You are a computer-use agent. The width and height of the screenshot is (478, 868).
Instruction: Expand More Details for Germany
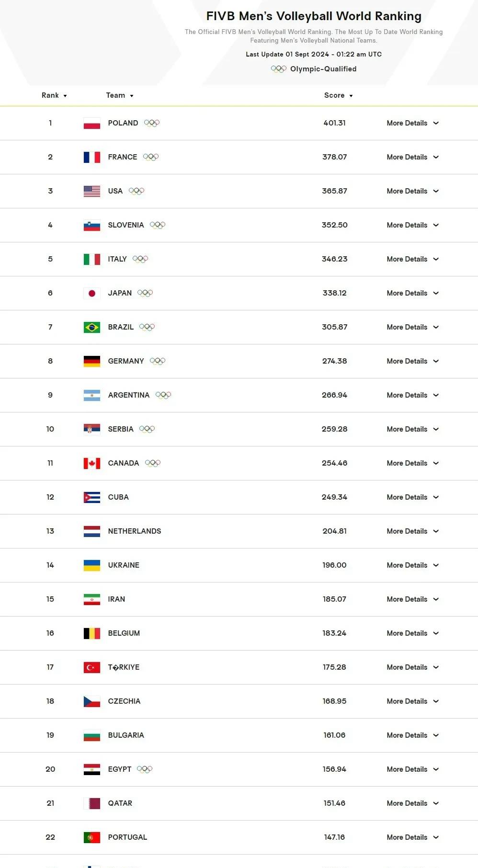(412, 361)
